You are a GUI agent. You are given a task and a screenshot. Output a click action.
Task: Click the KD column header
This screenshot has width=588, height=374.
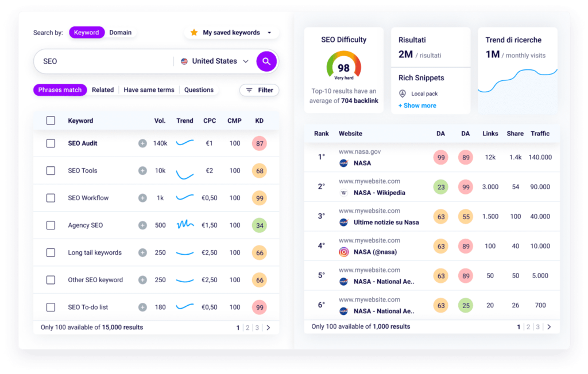coord(259,120)
